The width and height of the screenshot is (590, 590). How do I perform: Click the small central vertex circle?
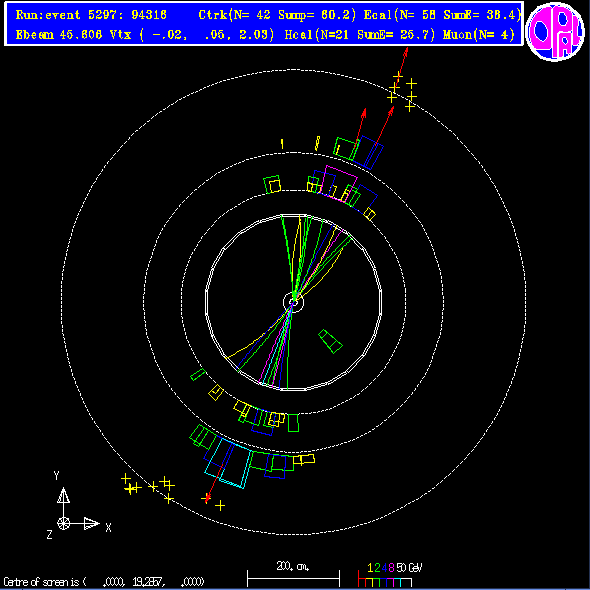click(x=293, y=302)
